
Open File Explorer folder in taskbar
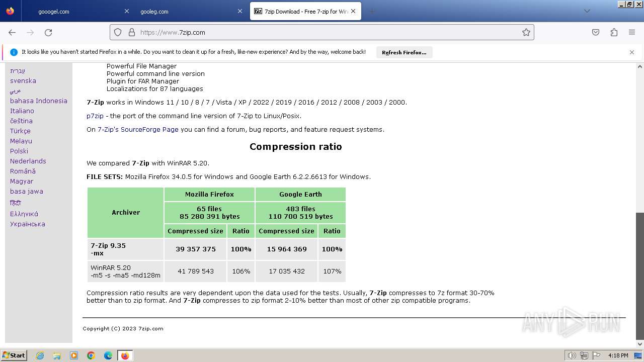click(x=57, y=355)
